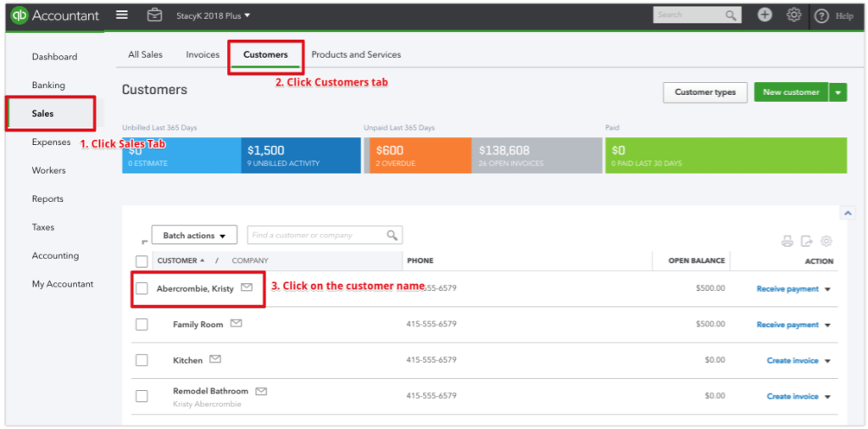Open the briefcase accountant tools icon

154,15
